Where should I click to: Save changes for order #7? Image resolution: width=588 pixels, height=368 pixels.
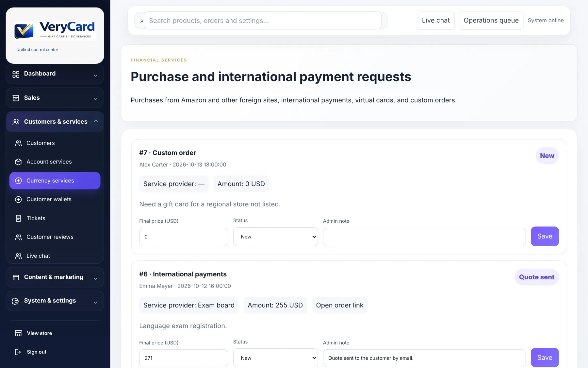click(x=545, y=236)
